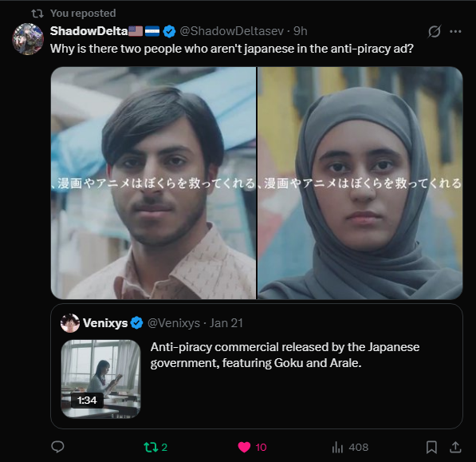Open the three-dot more options menu

point(455,31)
